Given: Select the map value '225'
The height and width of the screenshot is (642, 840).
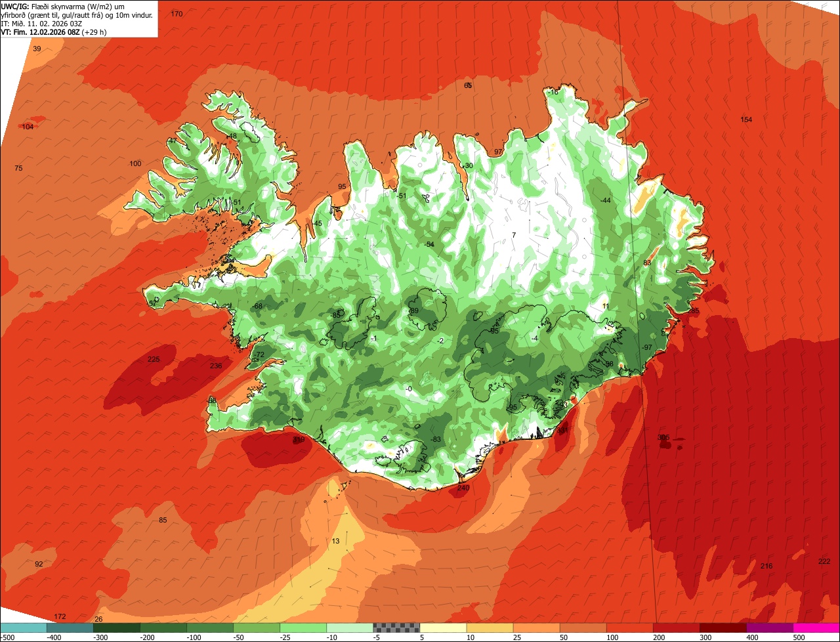Looking at the screenshot, I should (154, 359).
